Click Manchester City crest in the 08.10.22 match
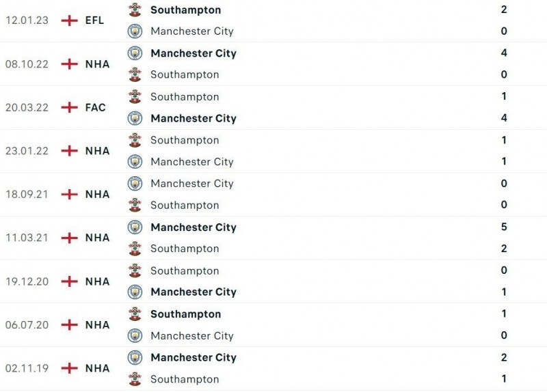 coord(135,53)
